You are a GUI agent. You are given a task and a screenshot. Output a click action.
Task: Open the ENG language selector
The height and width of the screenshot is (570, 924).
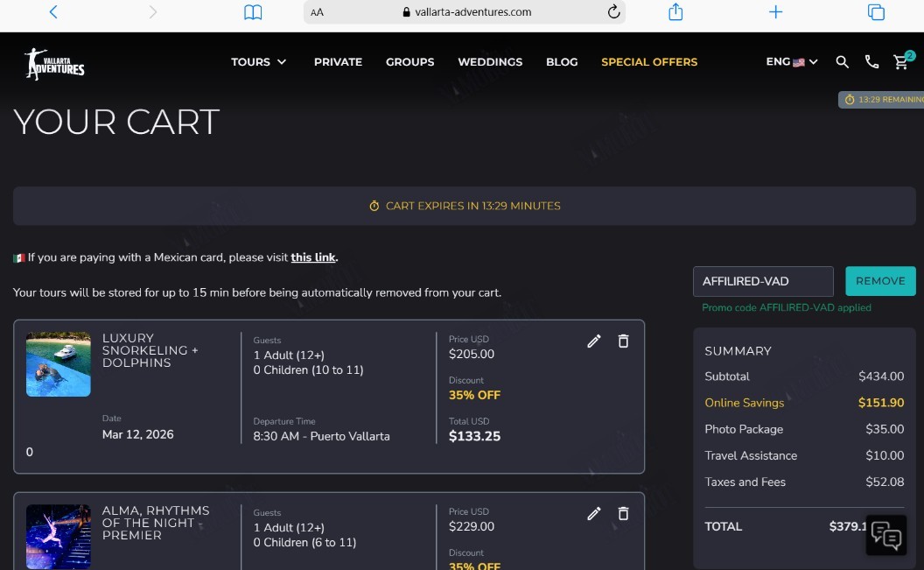[791, 62]
